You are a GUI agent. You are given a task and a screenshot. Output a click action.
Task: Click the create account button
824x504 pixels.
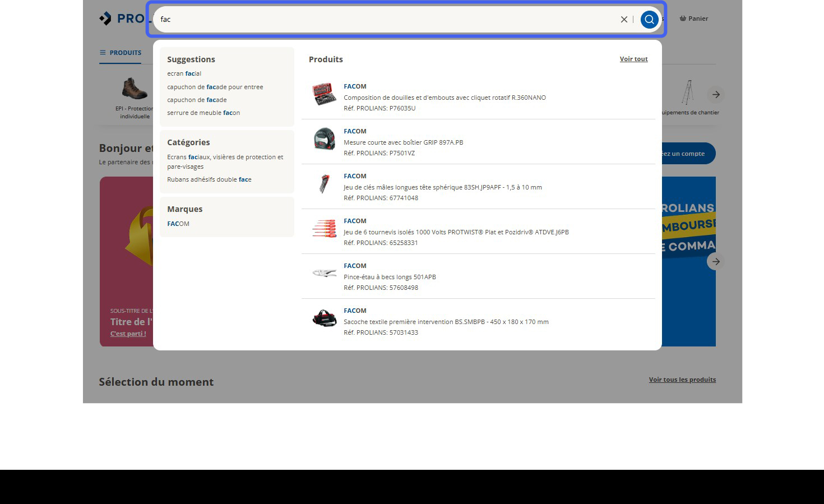click(x=688, y=154)
